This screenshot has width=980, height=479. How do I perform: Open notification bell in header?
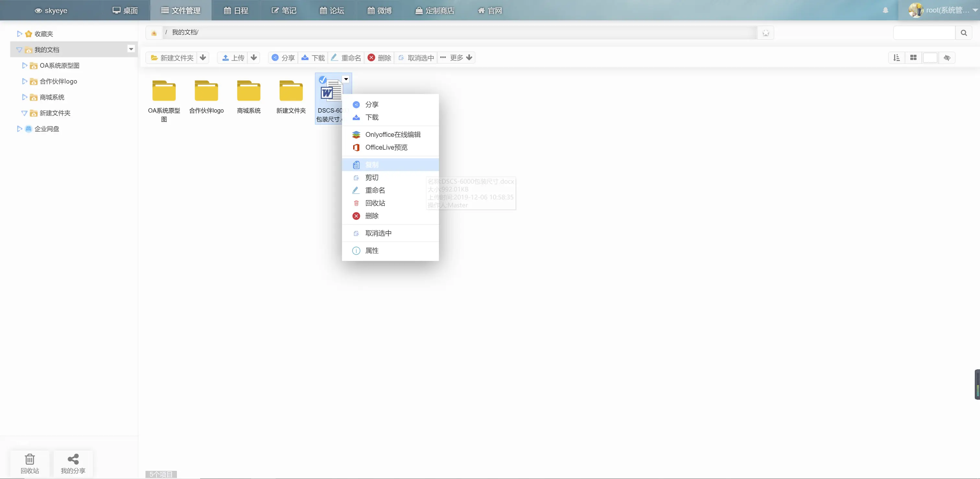(x=886, y=10)
